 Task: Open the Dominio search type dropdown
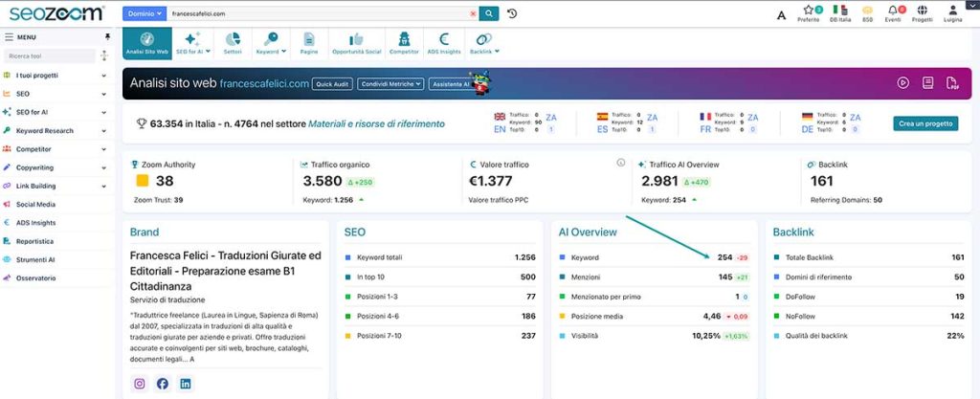click(145, 13)
